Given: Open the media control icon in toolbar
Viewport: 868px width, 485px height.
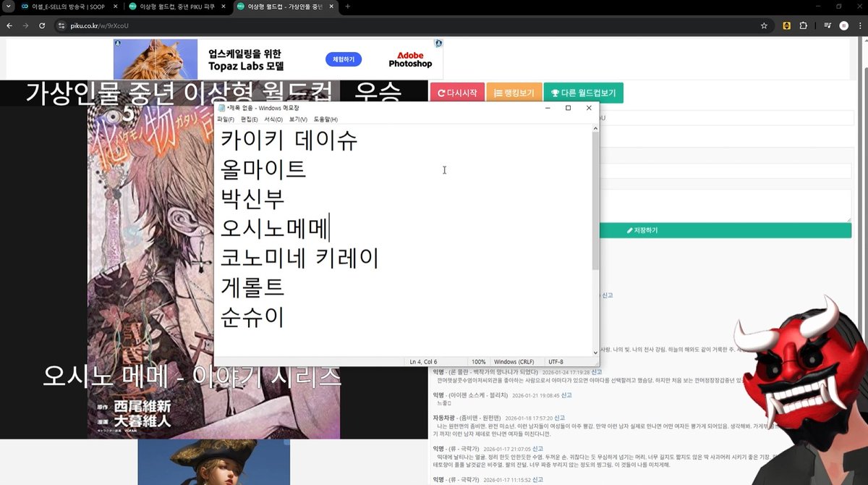Looking at the screenshot, I should tap(827, 25).
